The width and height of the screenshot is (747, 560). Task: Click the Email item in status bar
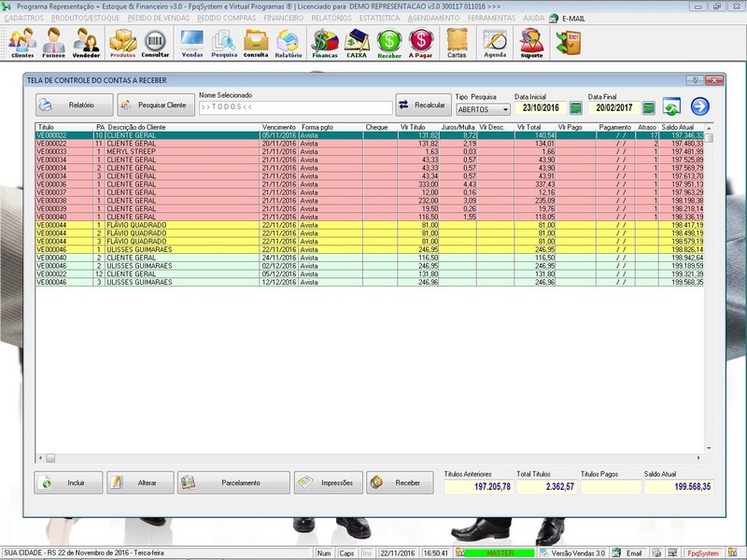(x=628, y=553)
